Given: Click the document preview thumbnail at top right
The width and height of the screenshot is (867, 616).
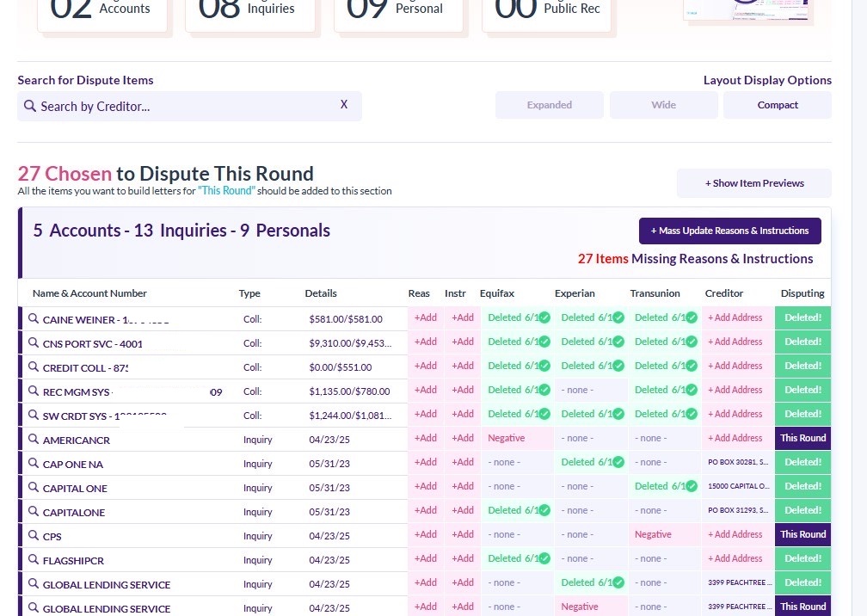Looking at the screenshot, I should point(746,10).
